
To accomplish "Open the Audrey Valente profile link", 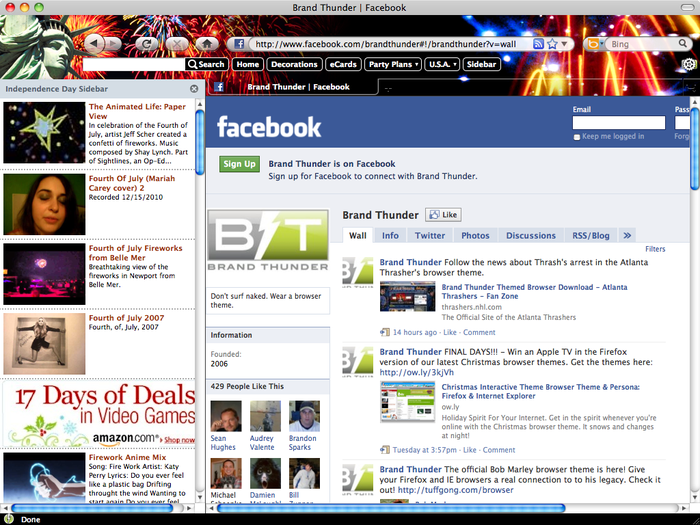I will click(x=262, y=443).
